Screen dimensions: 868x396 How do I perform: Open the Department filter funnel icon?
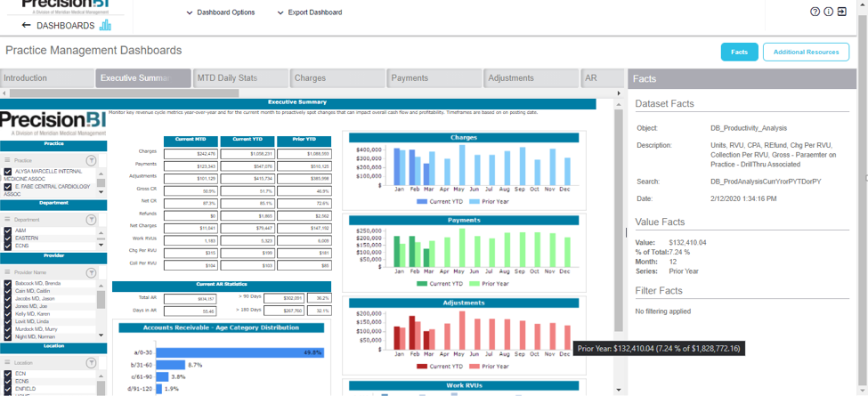(92, 220)
